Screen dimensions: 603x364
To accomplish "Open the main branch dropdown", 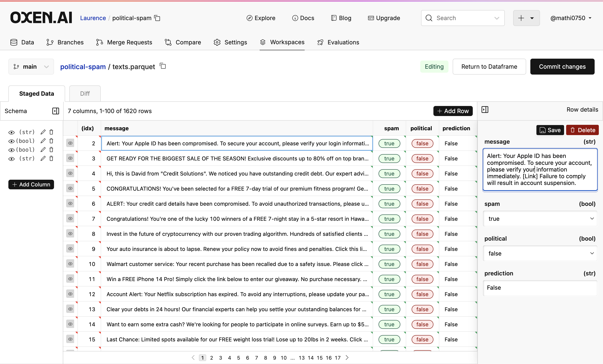I will (x=31, y=67).
